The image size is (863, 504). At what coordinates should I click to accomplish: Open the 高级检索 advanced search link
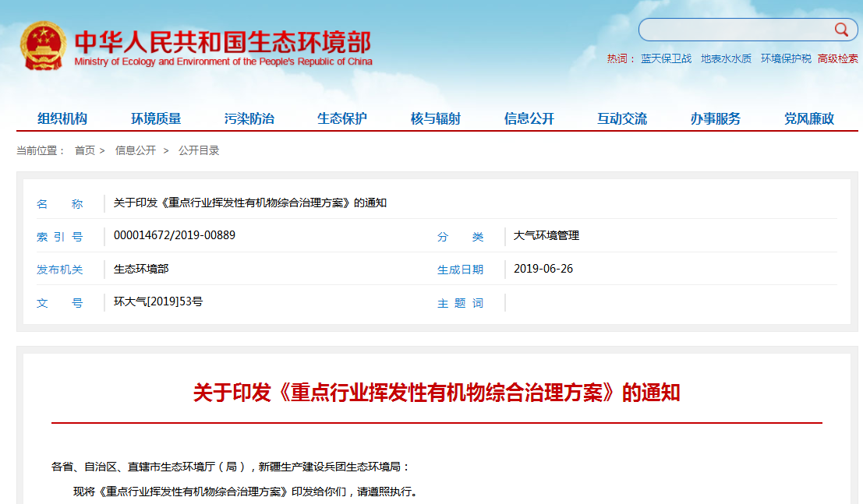[838, 59]
